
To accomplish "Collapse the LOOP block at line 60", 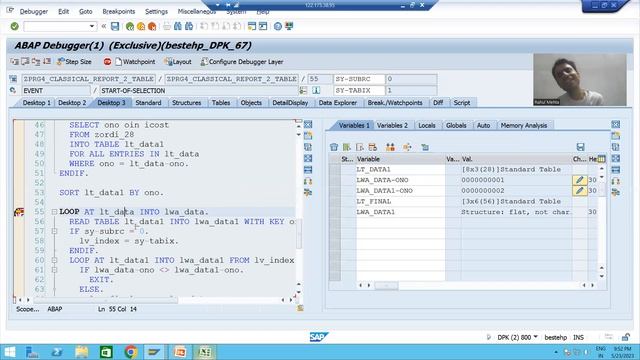I will click(x=54, y=260).
